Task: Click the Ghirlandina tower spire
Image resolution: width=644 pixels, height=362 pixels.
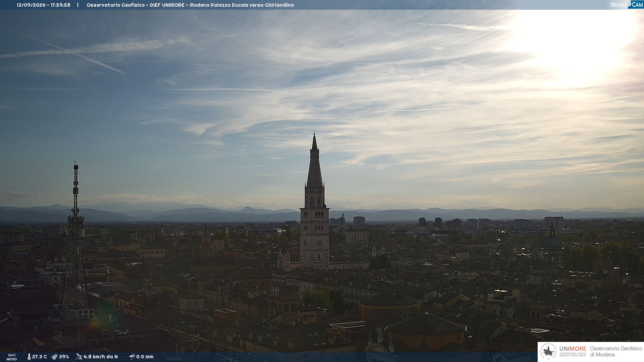Action: coord(314,161)
